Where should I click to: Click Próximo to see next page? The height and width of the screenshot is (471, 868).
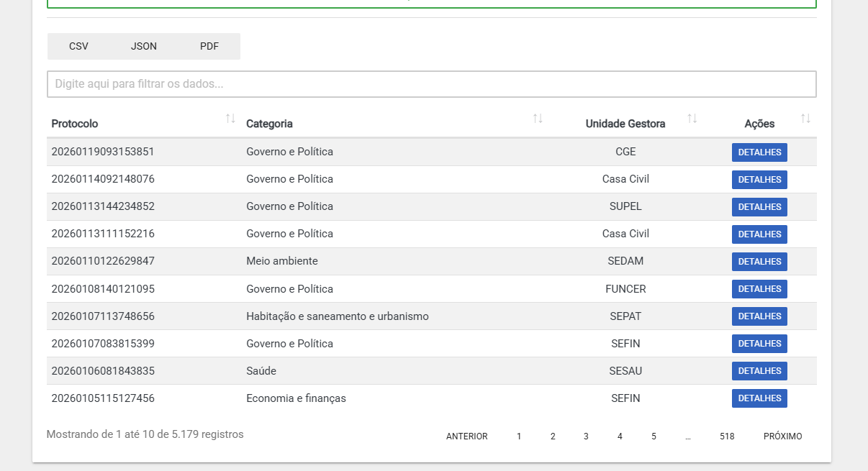coord(782,436)
